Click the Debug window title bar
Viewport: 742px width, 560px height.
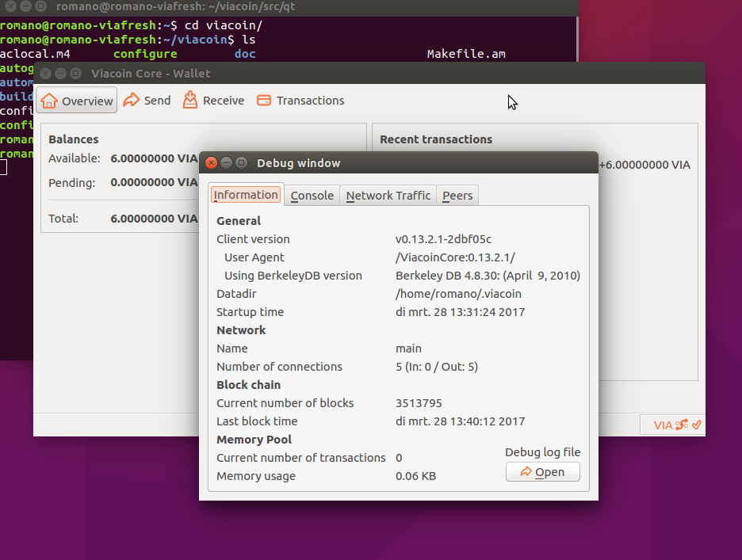coord(399,162)
